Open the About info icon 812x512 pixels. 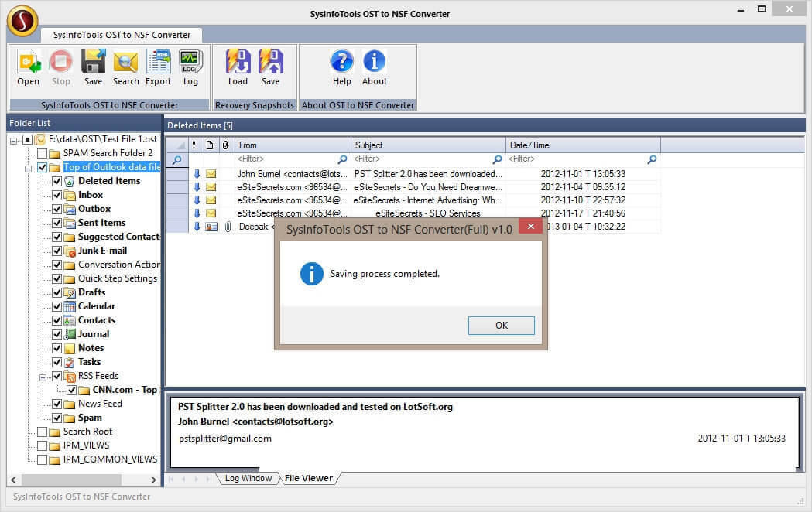click(375, 62)
